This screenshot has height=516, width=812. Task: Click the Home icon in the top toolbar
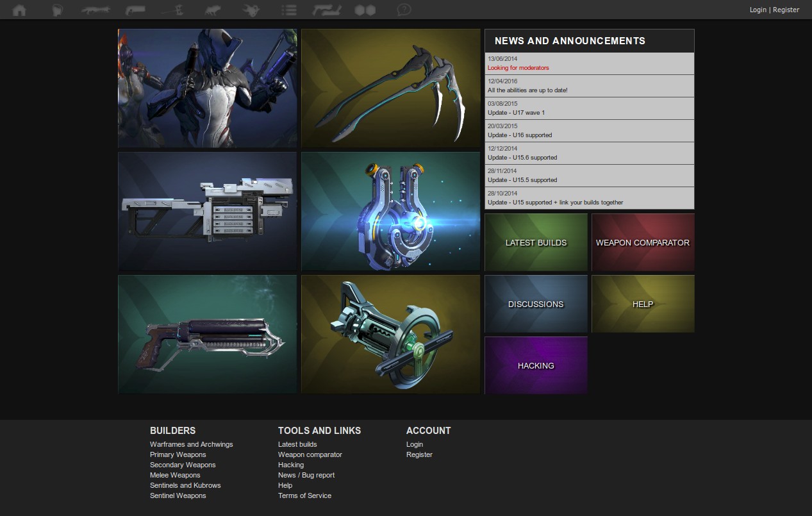point(19,10)
